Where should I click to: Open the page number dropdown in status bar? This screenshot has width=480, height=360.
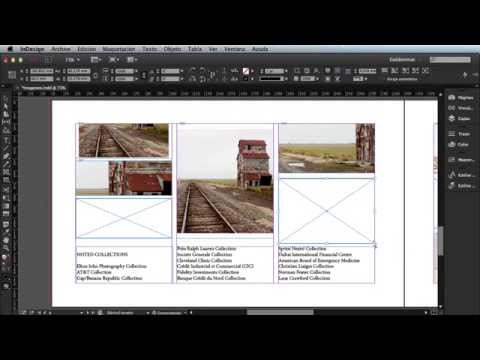[81, 313]
